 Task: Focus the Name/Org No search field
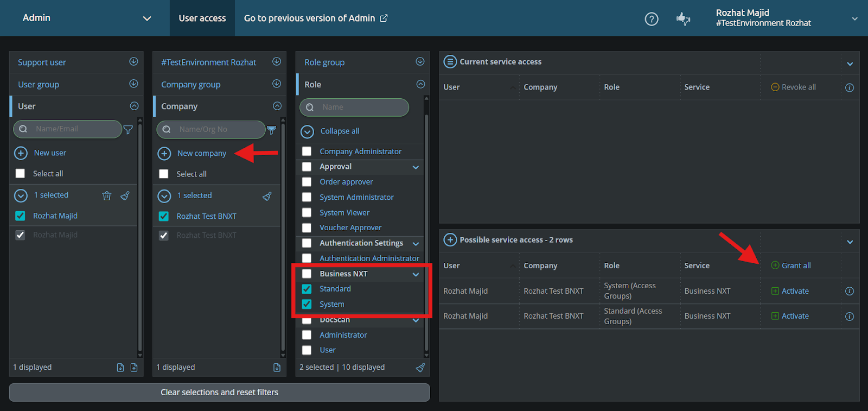tap(211, 129)
